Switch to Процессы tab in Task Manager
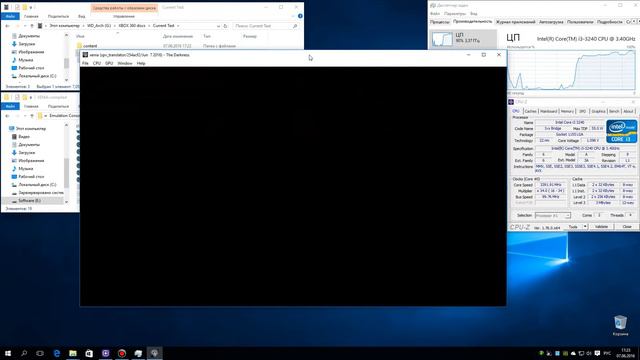The width and height of the screenshot is (640, 360). (440, 22)
